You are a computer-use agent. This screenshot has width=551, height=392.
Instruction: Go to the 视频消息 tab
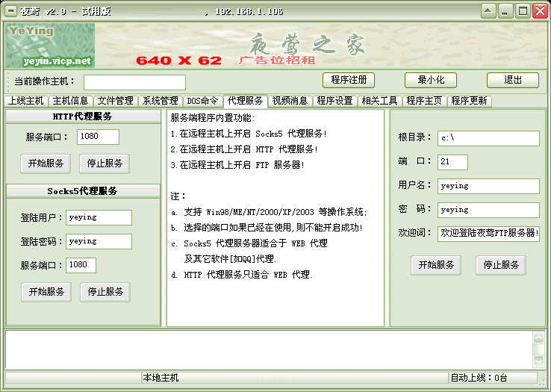click(x=290, y=101)
